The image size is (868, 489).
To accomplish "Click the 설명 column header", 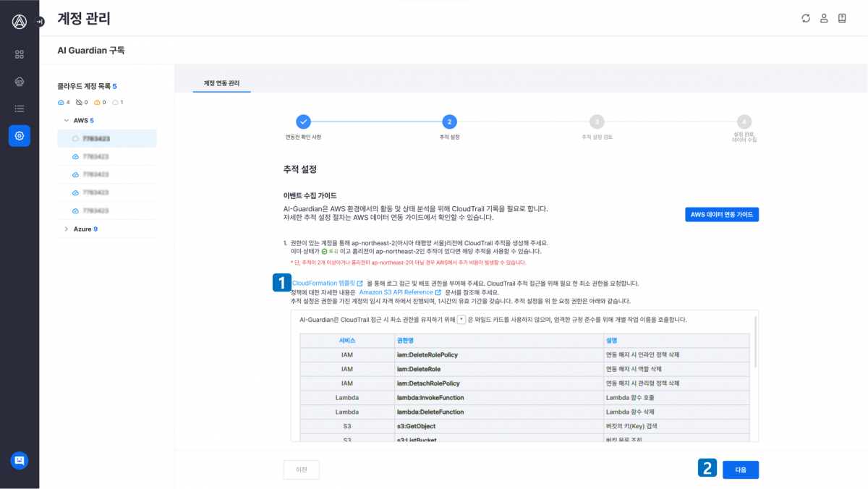I will click(676, 340).
